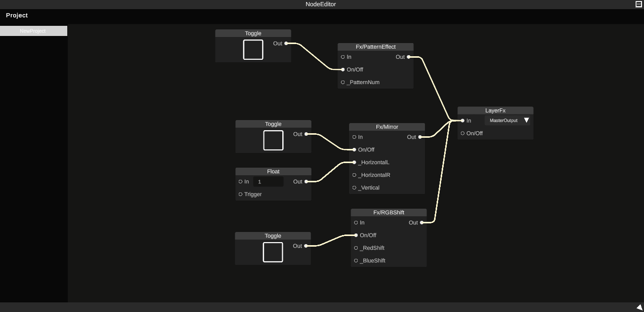Toggle the checkbox feeding Fx/Mirror On/Off
This screenshot has height=312, width=644.
point(273,140)
